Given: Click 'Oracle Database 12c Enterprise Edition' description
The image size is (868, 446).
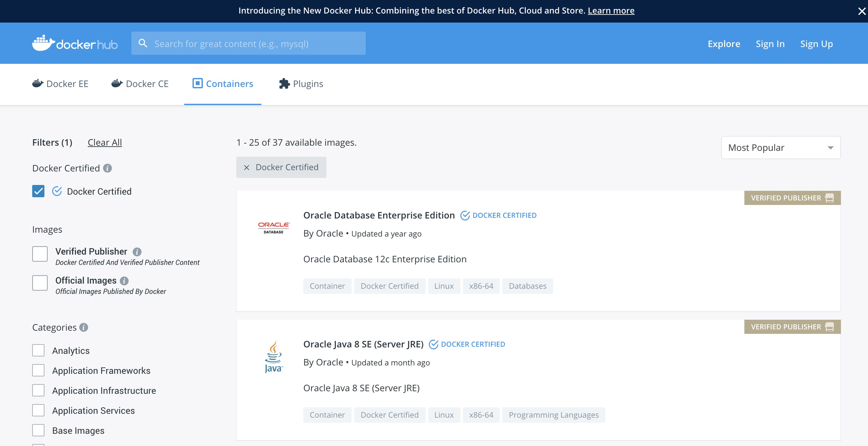Looking at the screenshot, I should coord(385,259).
